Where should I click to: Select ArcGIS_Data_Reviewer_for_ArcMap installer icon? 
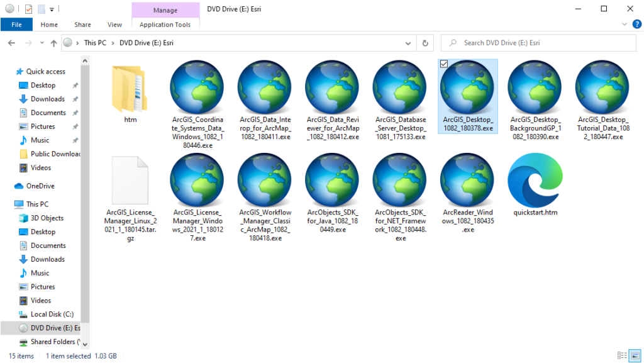coord(333,87)
